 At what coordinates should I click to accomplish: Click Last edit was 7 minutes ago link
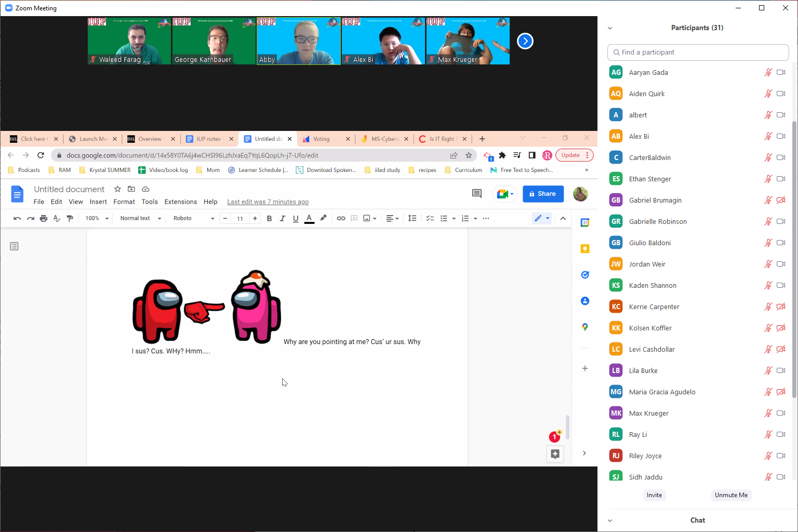(268, 202)
